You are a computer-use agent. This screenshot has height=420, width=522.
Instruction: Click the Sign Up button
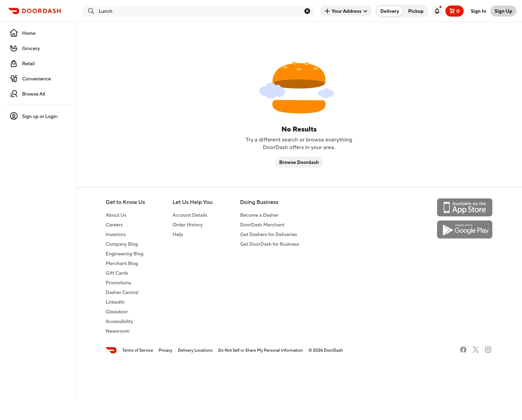pyautogui.click(x=503, y=11)
